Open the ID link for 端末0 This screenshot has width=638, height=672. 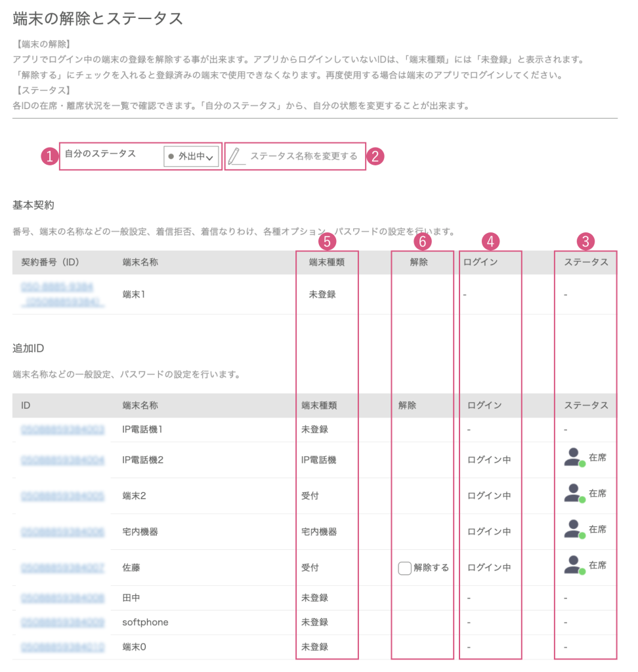point(62,647)
